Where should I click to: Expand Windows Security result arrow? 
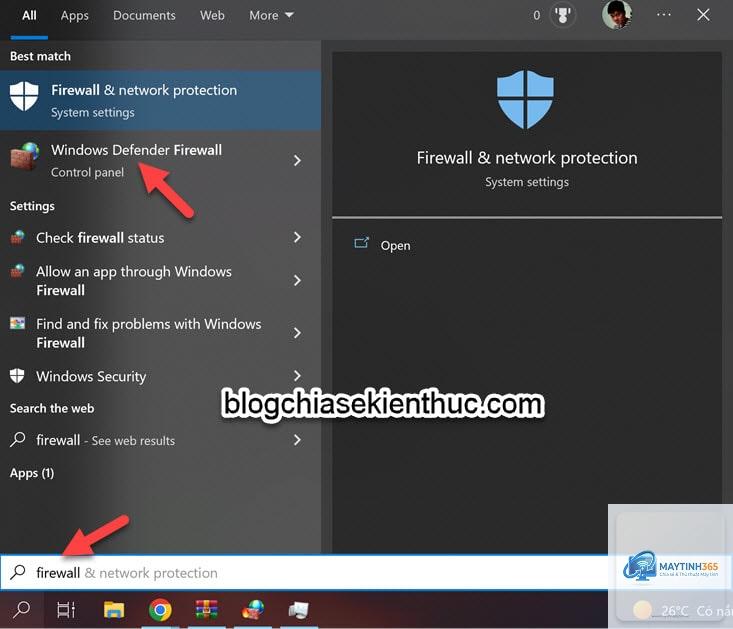point(297,376)
